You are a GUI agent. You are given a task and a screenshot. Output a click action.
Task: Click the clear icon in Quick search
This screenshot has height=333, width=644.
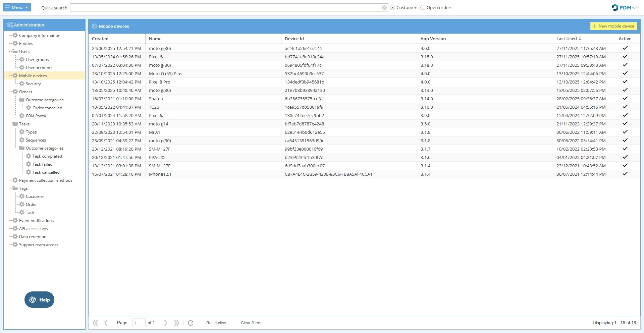[384, 8]
